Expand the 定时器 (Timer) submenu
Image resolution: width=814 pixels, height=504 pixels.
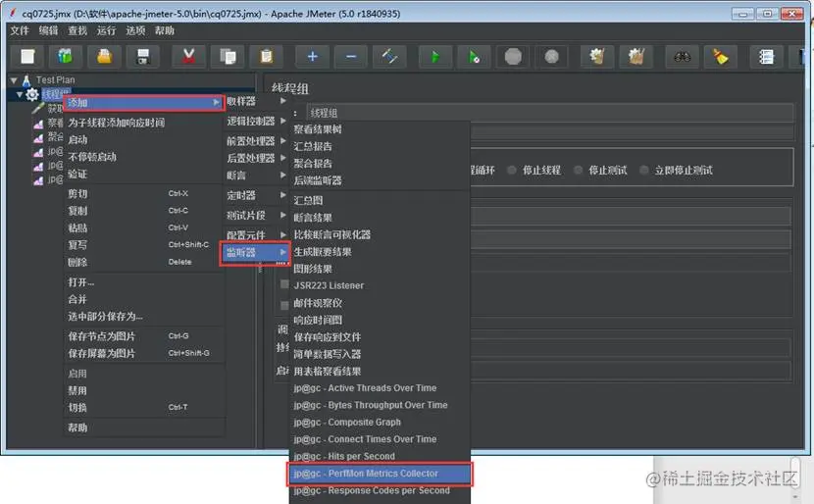coord(257,195)
